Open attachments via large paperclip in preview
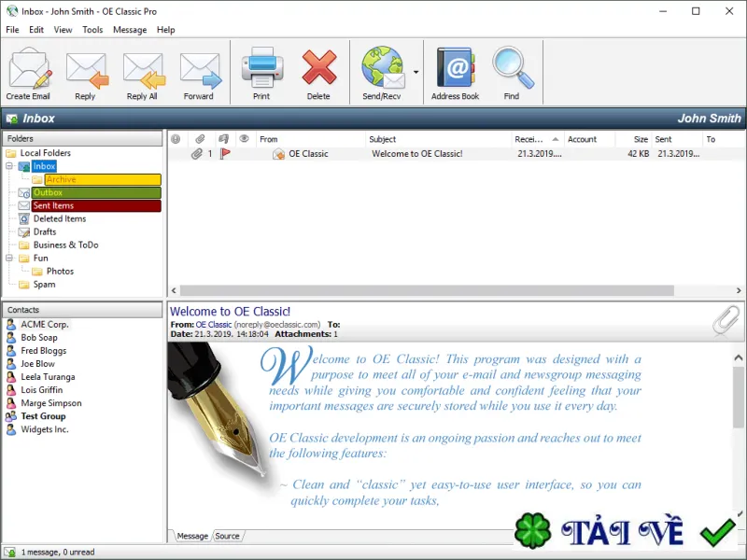 [x=726, y=320]
